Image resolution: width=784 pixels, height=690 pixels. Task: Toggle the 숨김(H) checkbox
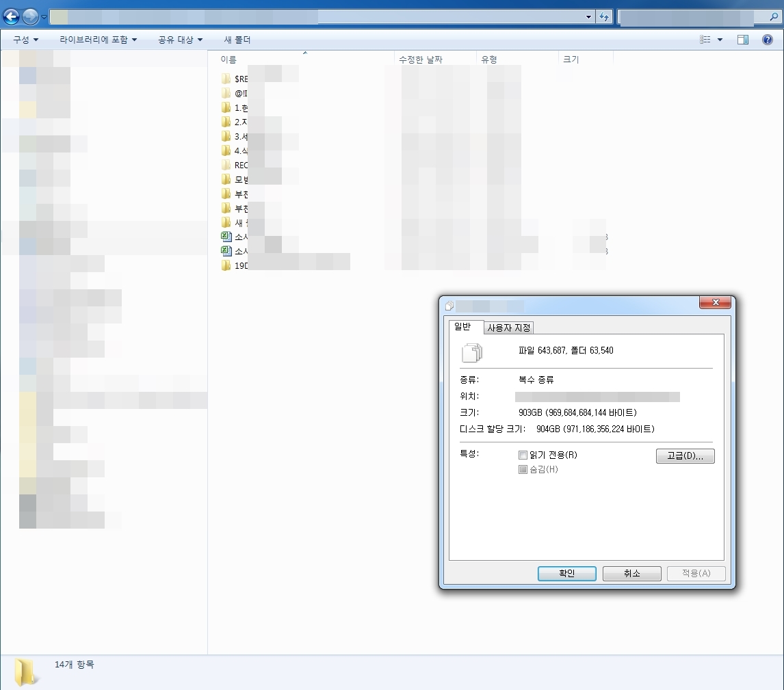click(x=523, y=469)
